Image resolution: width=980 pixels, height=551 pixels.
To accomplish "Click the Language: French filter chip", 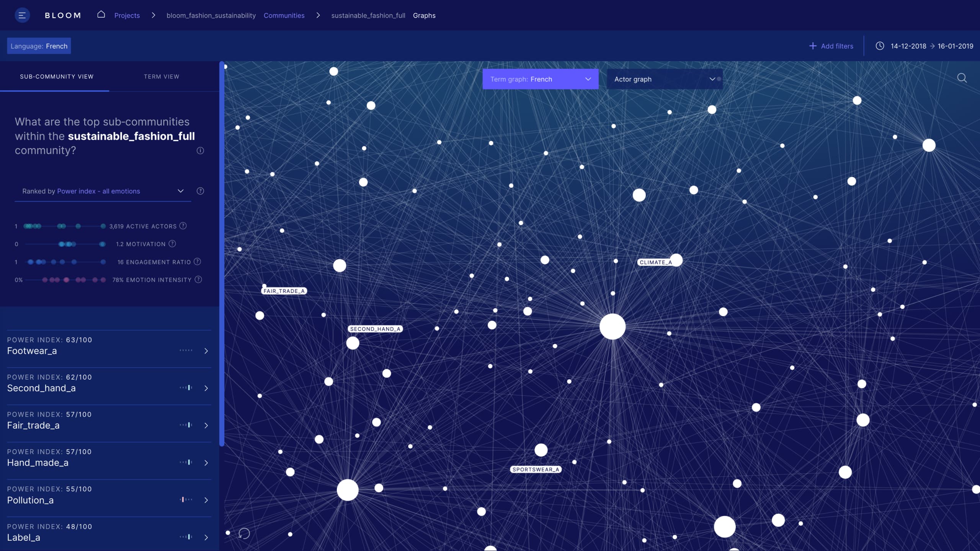I will [39, 46].
